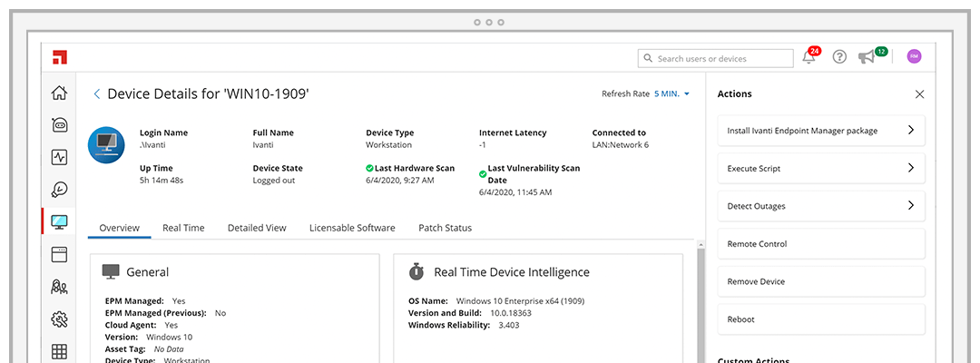Switch to the Detailed View tab

(257, 228)
